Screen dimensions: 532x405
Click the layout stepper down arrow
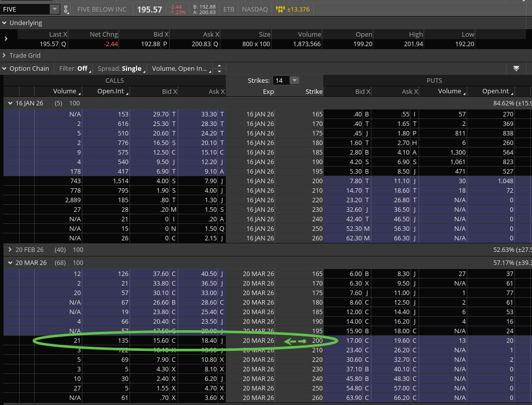coord(219,71)
